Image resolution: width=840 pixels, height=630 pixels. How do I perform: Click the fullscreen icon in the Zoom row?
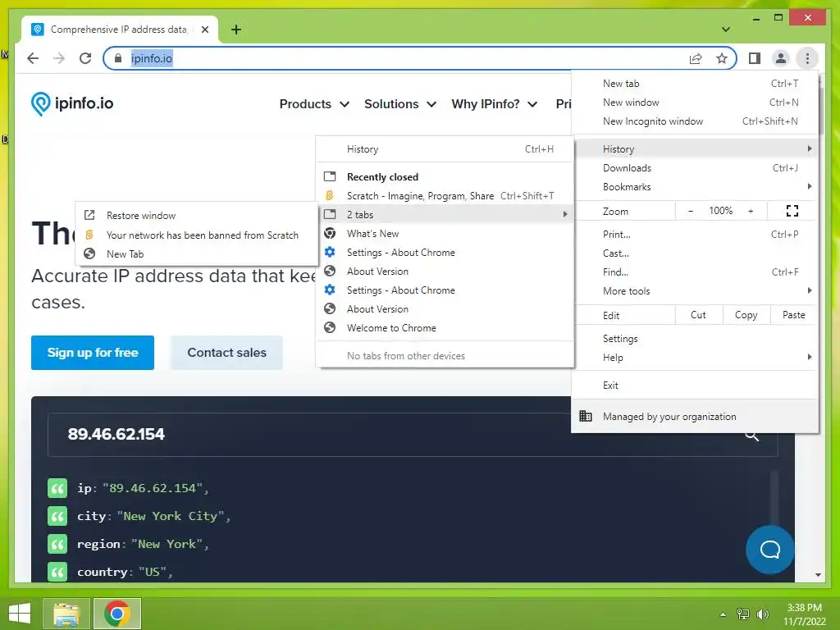pyautogui.click(x=792, y=211)
